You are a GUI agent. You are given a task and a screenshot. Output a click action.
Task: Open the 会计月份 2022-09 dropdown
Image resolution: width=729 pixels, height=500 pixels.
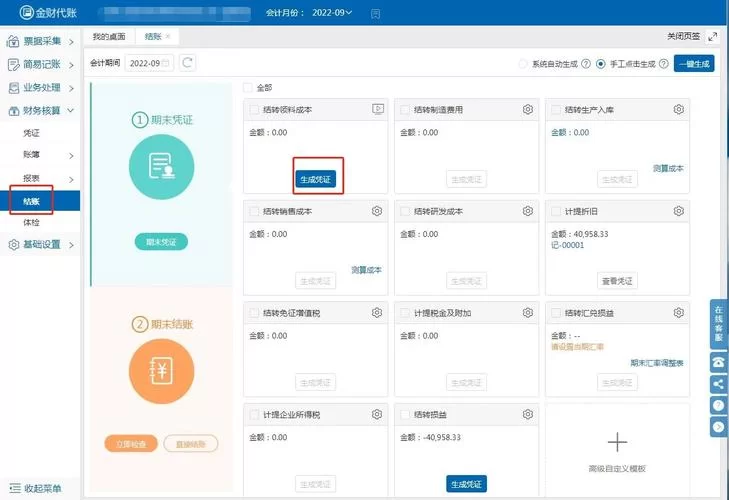coord(332,13)
